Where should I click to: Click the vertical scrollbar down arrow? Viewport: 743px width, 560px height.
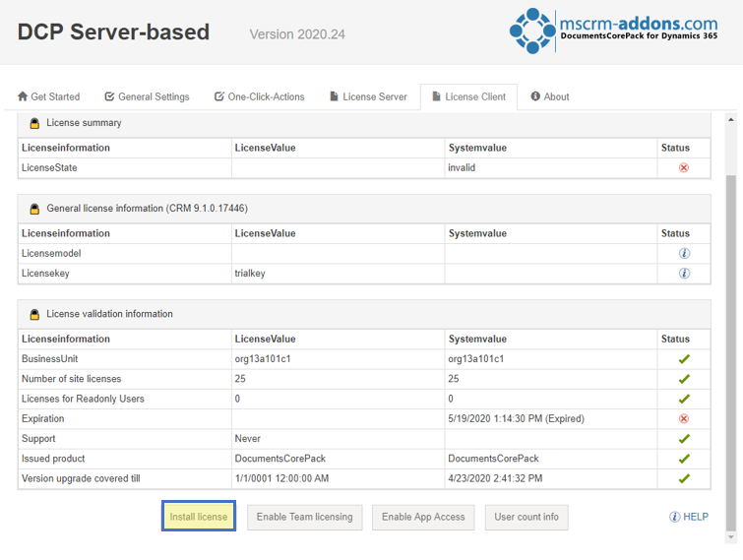point(731,537)
